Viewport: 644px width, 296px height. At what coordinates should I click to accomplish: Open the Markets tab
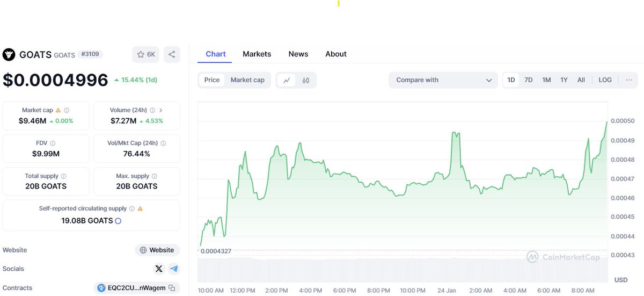pyautogui.click(x=257, y=54)
